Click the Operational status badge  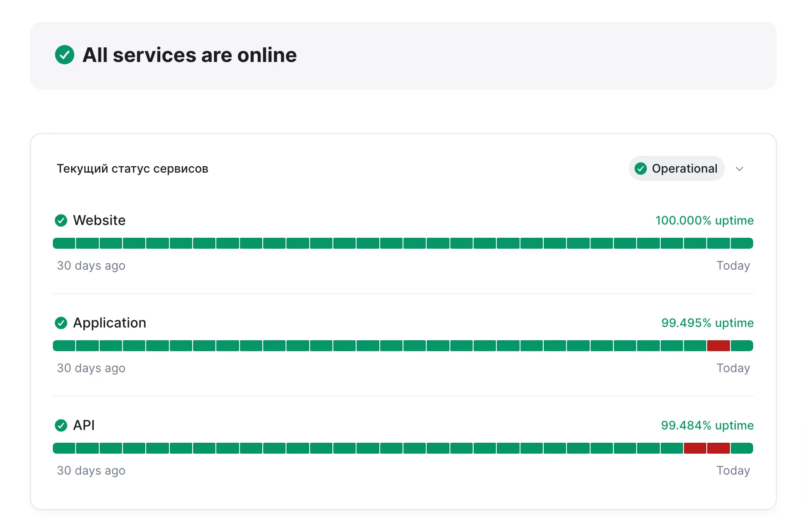coord(677,169)
